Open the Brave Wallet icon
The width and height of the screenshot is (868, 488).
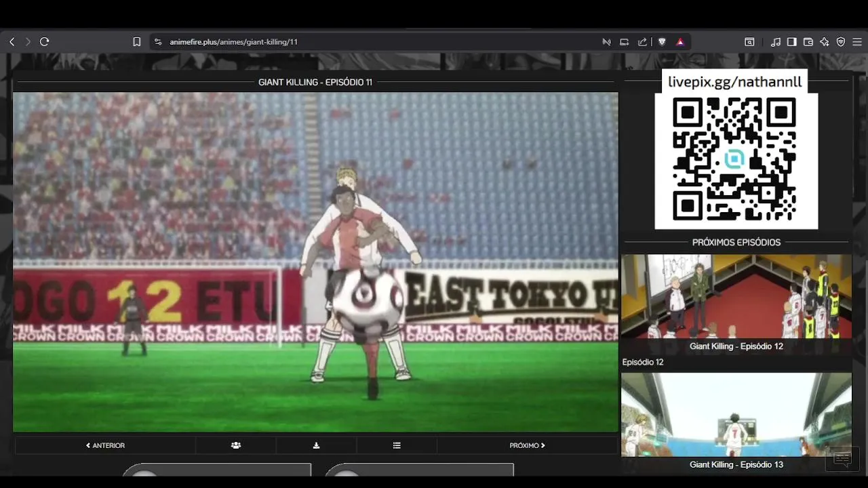808,42
